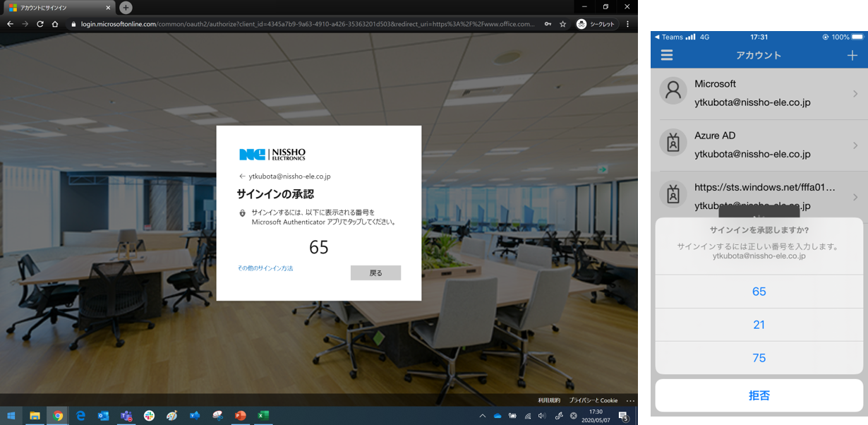This screenshot has width=868, height=425.
Task: Open File Explorer from the taskbar
Action: pos(35,416)
